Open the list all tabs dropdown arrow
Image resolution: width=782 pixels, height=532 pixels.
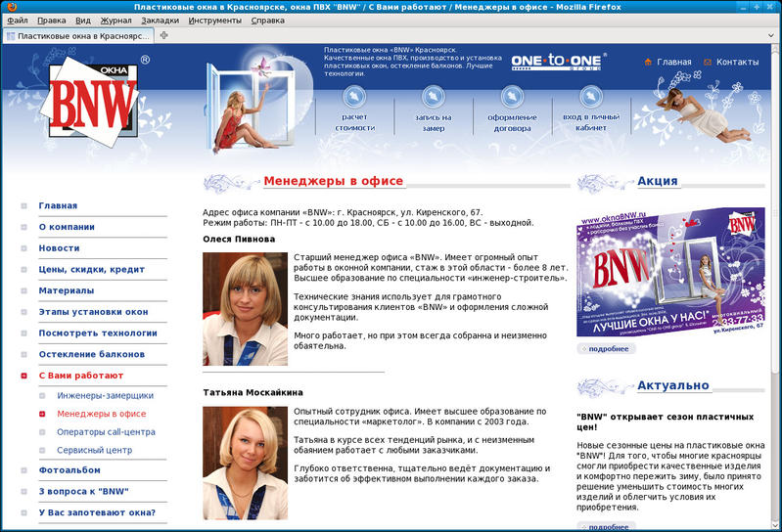[x=771, y=35]
